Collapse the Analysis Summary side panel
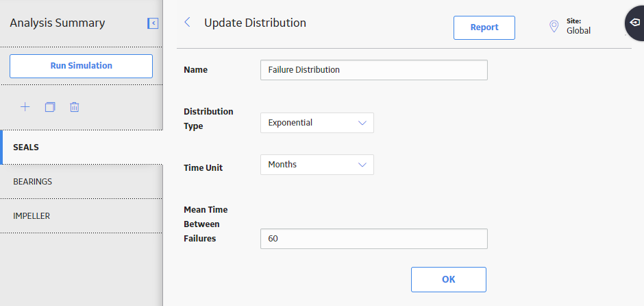Screen dimensions: 644x306 coord(153,23)
